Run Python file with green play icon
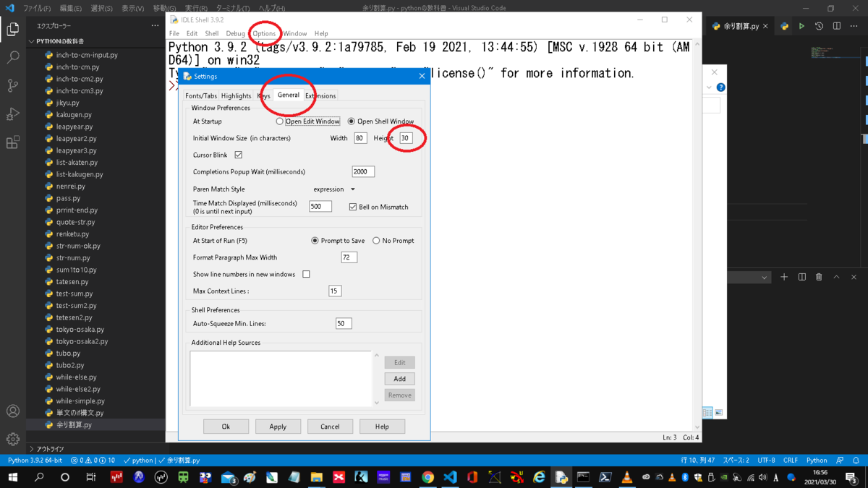 (x=801, y=26)
